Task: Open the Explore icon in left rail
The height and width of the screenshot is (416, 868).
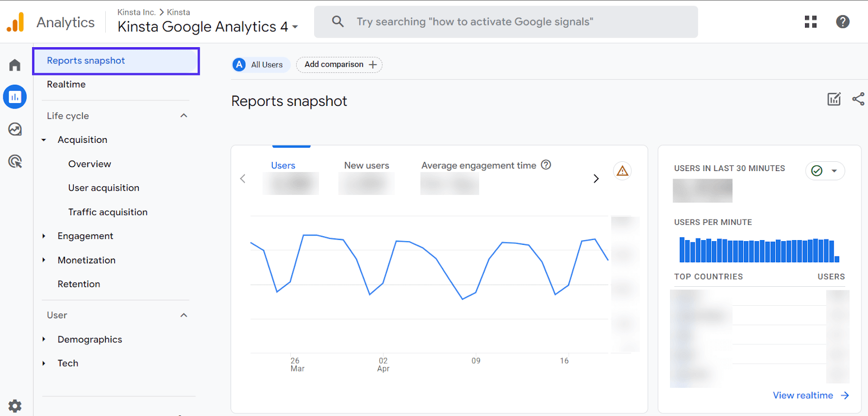Action: [15, 129]
